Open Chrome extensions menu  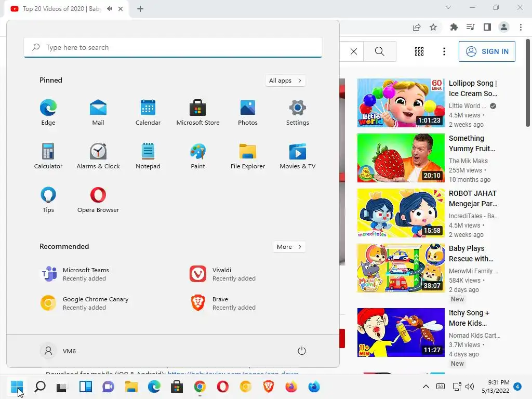(454, 27)
